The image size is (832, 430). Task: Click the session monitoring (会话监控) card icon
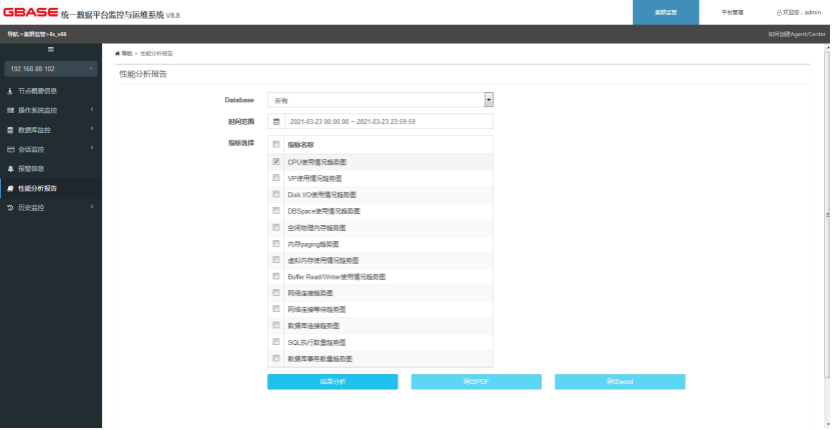pyautogui.click(x=10, y=149)
